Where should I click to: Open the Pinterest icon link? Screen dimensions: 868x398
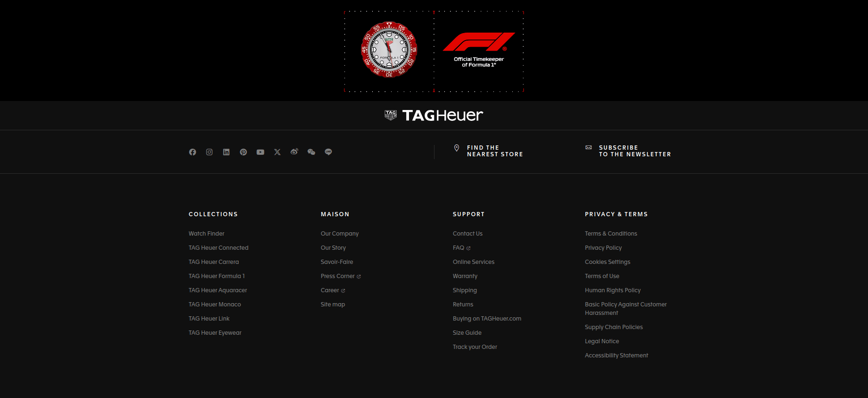(243, 152)
